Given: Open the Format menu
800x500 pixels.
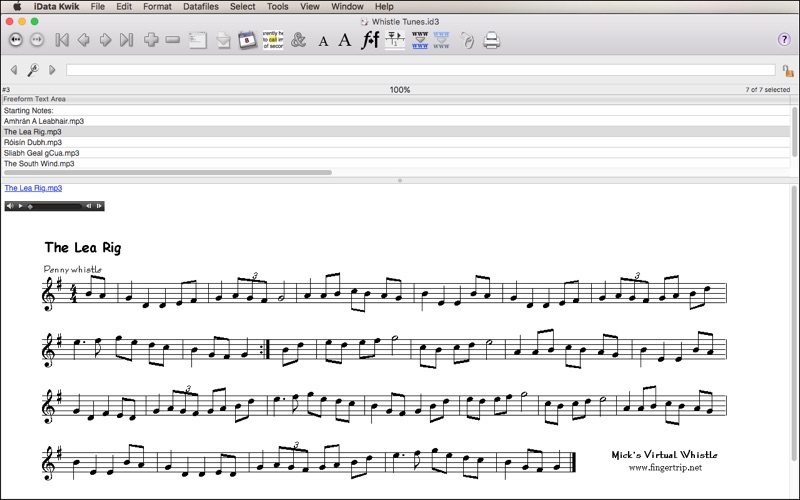Looking at the screenshot, I should coord(157,7).
